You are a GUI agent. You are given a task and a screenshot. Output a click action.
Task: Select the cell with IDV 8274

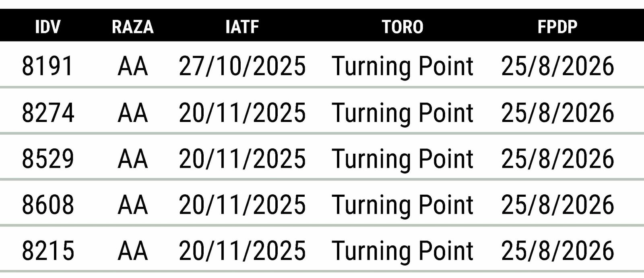pyautogui.click(x=48, y=112)
